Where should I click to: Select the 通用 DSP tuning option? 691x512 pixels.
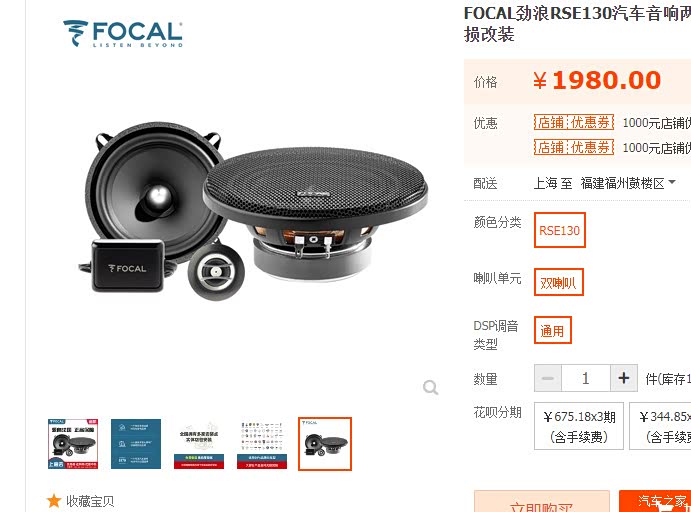tap(553, 330)
